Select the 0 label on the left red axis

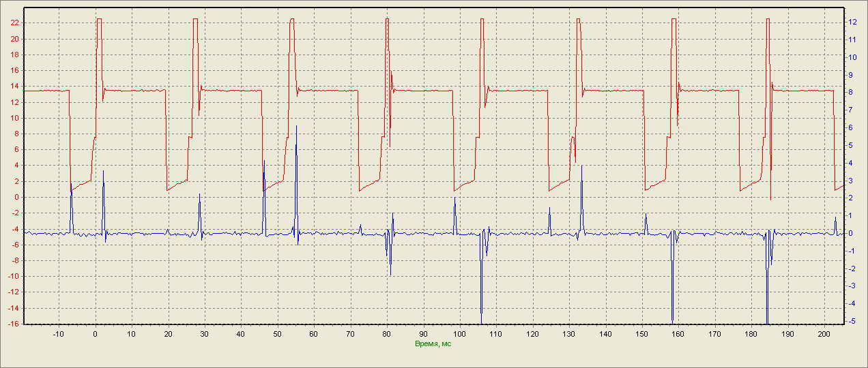[x=17, y=197]
